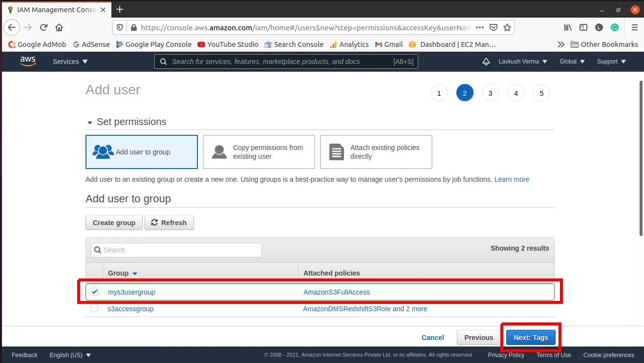The height and width of the screenshot is (363, 644).
Task: Select Attach existing policies directly
Action: click(x=376, y=152)
